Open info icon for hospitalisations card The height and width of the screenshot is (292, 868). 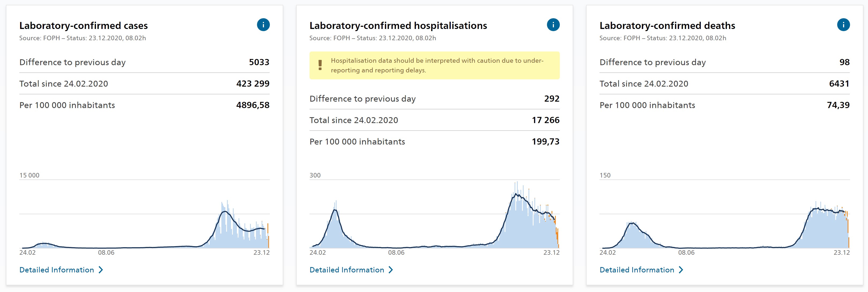pyautogui.click(x=553, y=25)
